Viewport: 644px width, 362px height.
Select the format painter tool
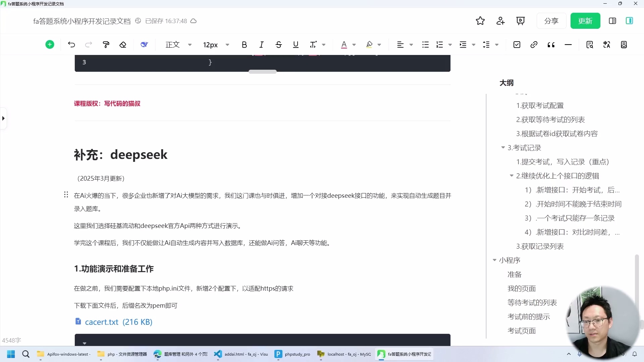pos(106,45)
